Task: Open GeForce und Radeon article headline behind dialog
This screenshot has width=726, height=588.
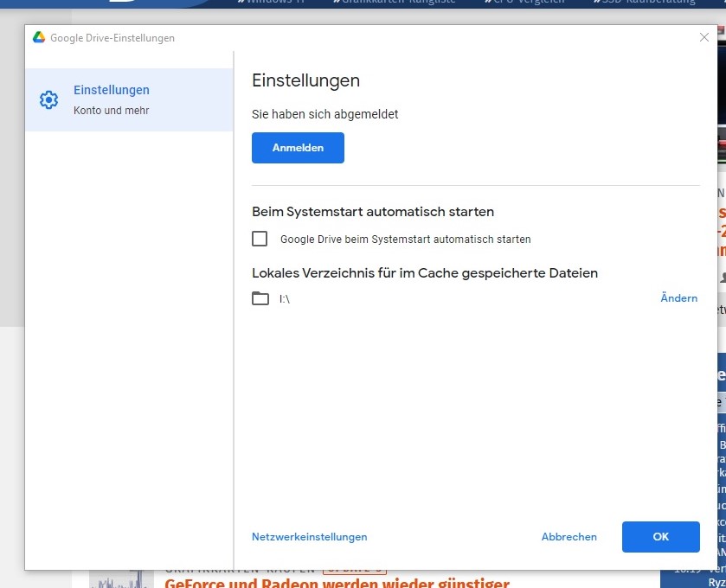Action: pos(337,583)
